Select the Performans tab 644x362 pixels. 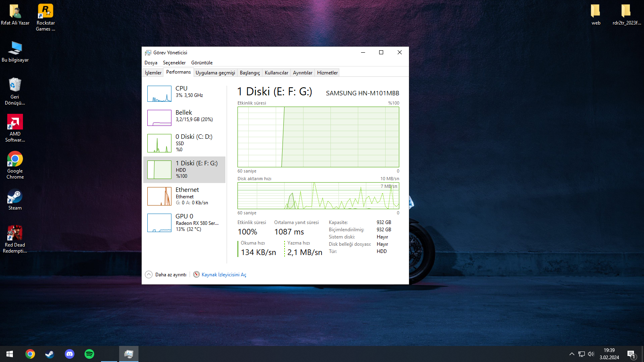pos(178,72)
